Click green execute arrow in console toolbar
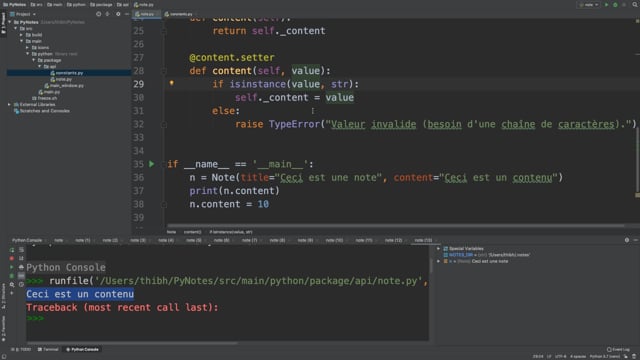This screenshot has width=640, height=360. (12, 267)
